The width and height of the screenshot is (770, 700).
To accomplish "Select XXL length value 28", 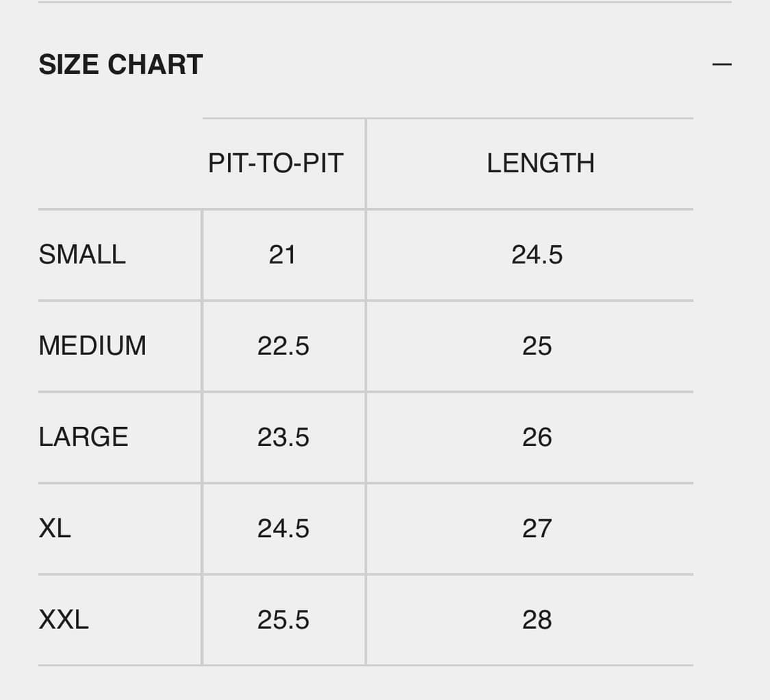I will click(x=537, y=620).
